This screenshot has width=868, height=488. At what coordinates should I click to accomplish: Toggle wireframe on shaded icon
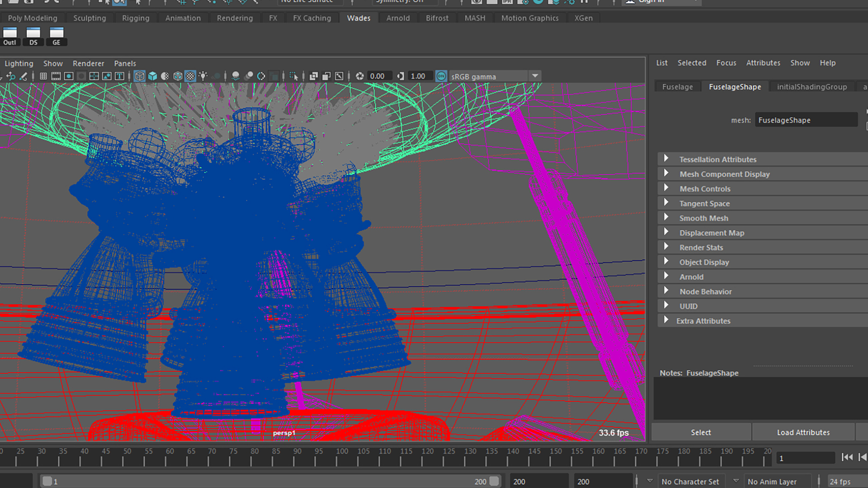(178, 76)
